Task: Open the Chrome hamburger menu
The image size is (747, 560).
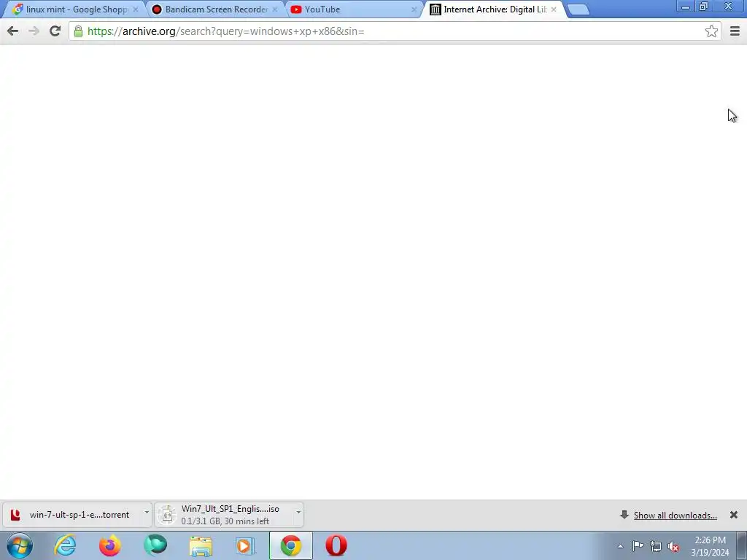Action: [735, 31]
